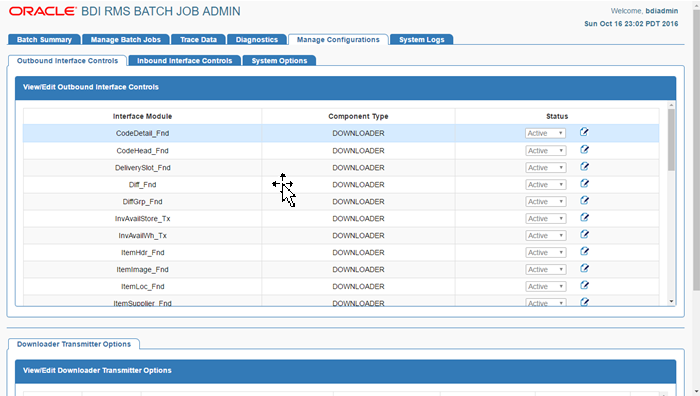Select Downloader Transmitter Options tab
Viewport: 700px width, 396px height.
74,344
